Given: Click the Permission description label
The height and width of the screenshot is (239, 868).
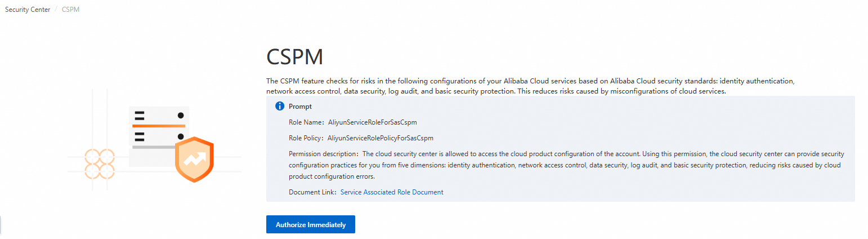Looking at the screenshot, I should click(x=323, y=153).
